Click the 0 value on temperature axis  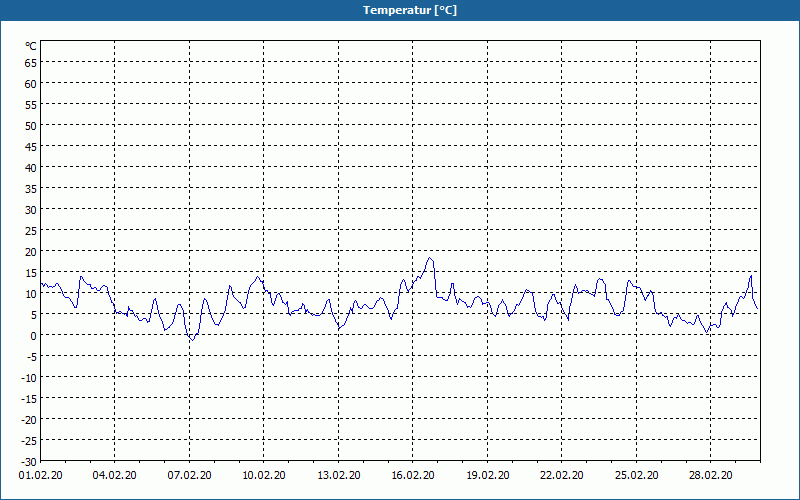point(34,336)
